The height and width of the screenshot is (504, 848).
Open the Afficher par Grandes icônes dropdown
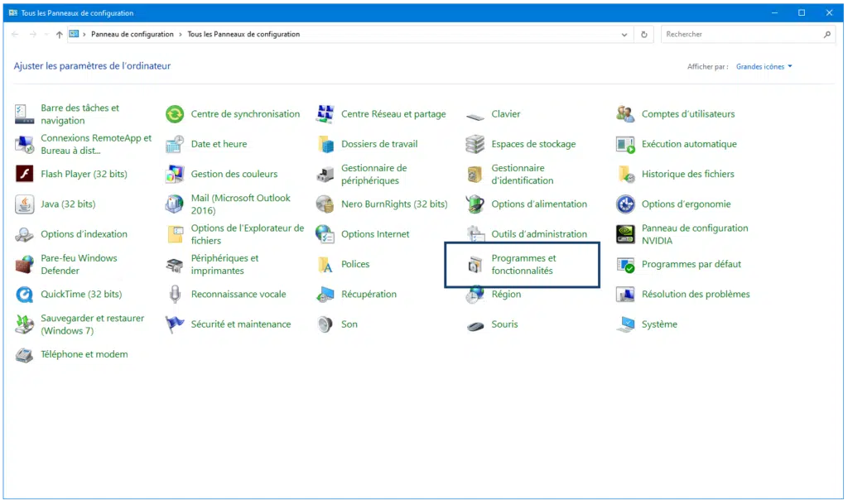(764, 66)
